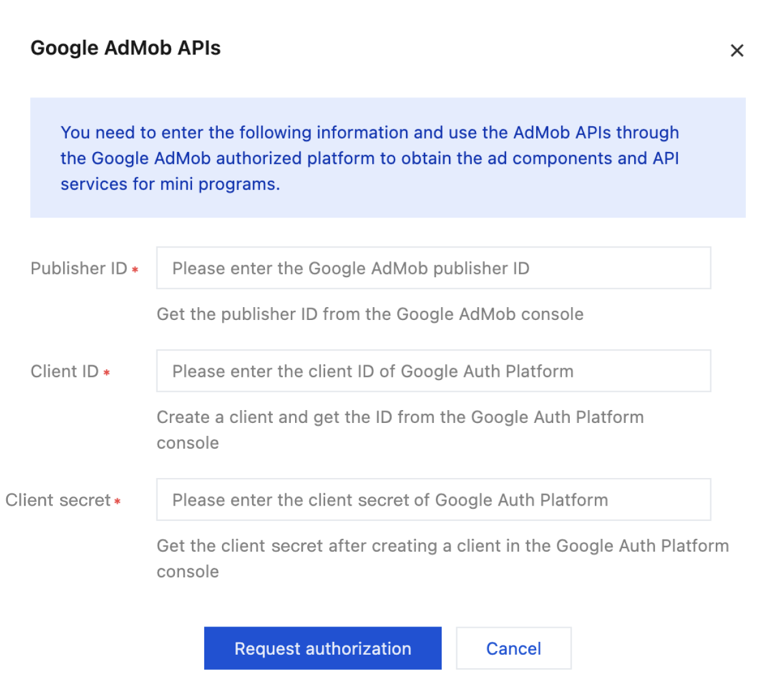Click the Google AdMob APIs dialog title
Screen dimensions: 779x700
click(x=125, y=48)
